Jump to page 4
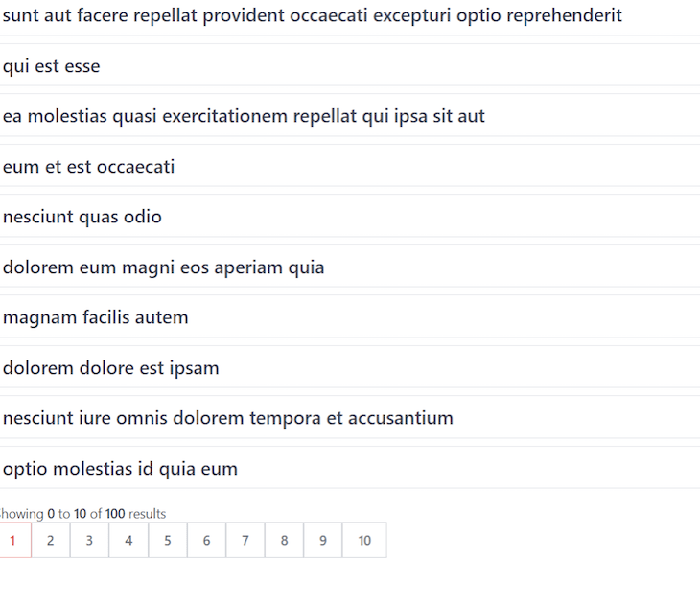This screenshot has width=700, height=604. pyautogui.click(x=128, y=540)
